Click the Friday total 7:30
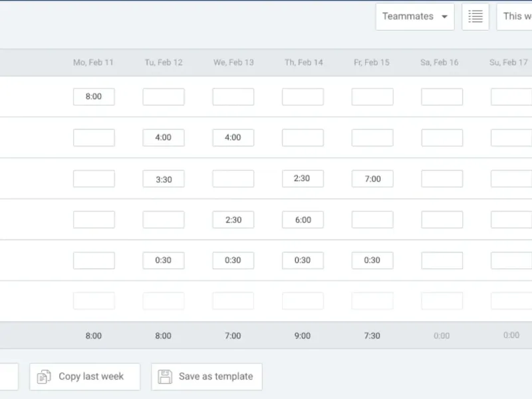The width and height of the screenshot is (532, 399). [372, 336]
